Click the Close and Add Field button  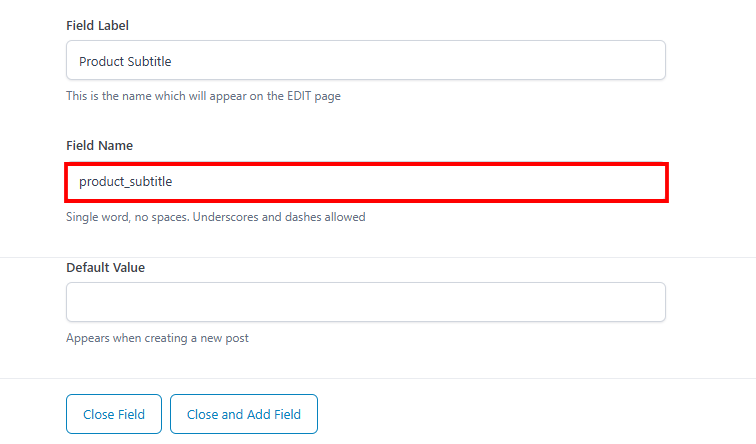pos(244,414)
